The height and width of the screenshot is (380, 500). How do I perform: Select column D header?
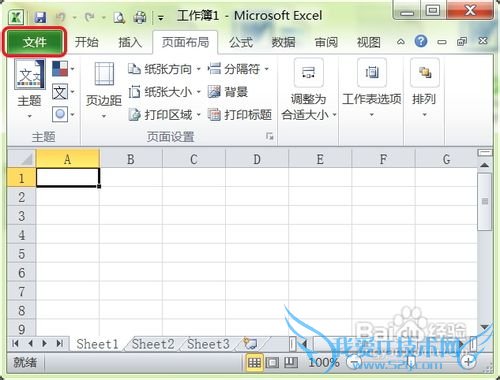point(257,159)
